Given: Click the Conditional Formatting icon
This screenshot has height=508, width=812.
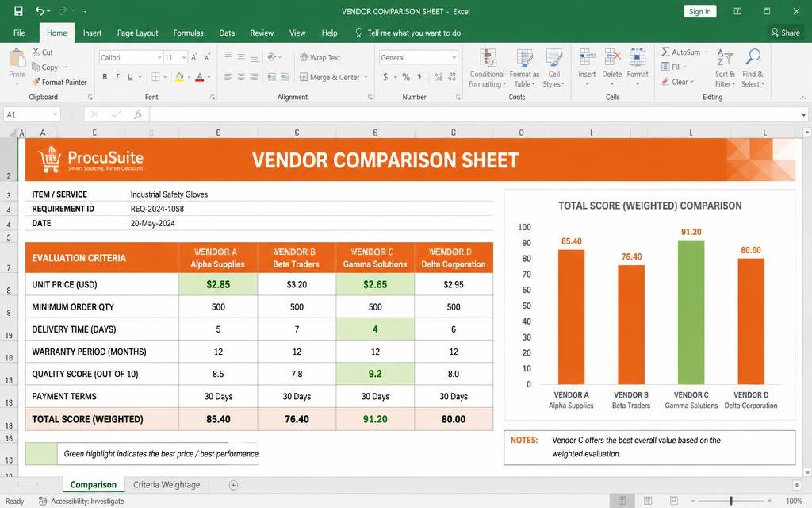Looking at the screenshot, I should tap(488, 58).
